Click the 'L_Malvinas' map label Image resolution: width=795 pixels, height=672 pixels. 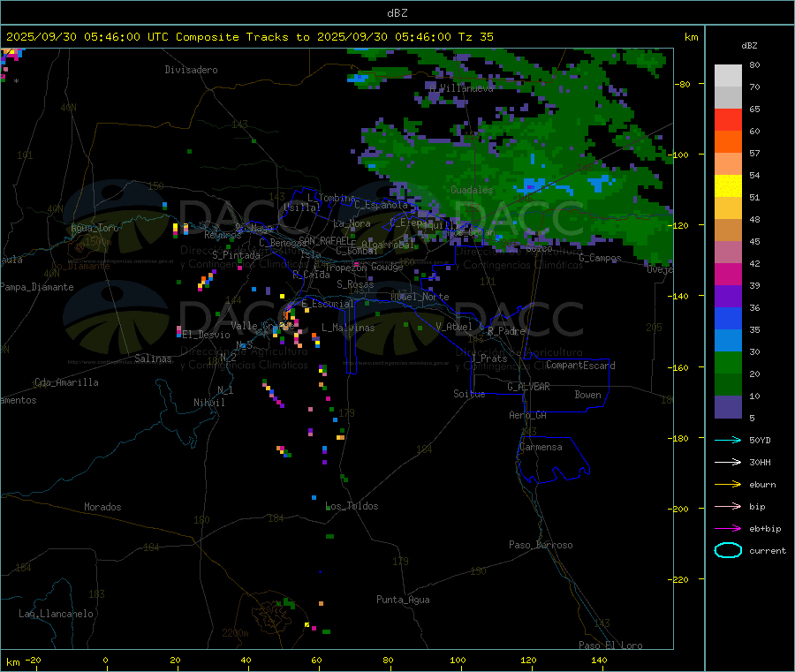click(x=348, y=328)
